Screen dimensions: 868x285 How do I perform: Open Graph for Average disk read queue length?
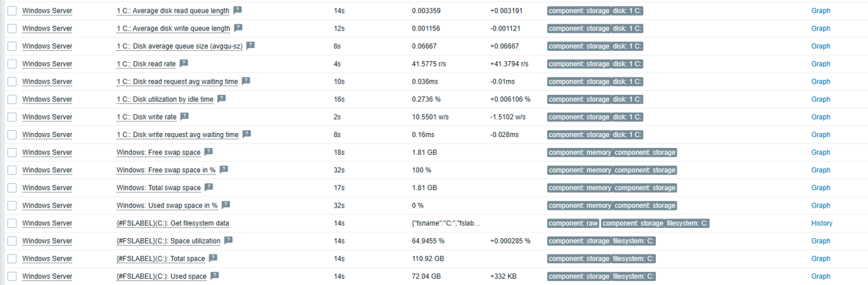click(x=821, y=11)
